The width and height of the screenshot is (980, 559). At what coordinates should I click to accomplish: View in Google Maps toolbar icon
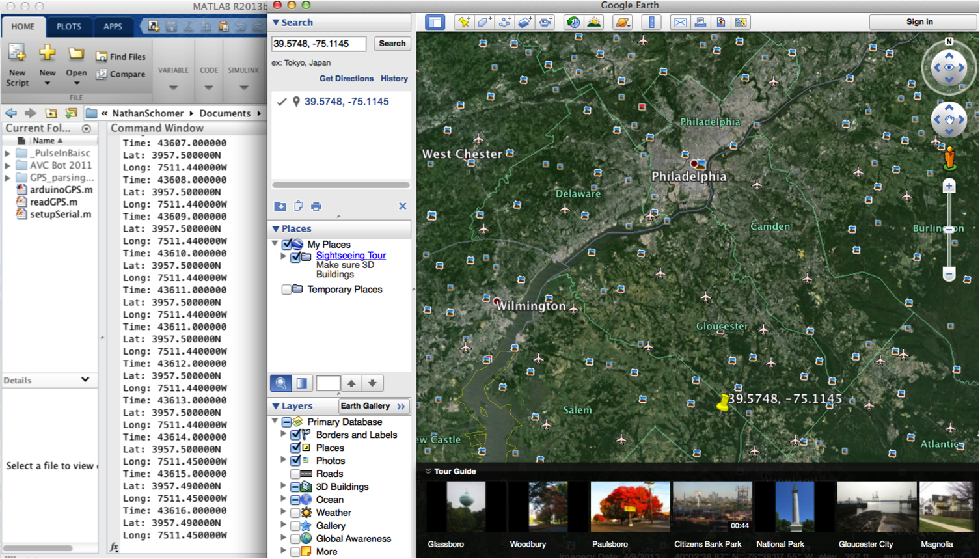click(741, 22)
